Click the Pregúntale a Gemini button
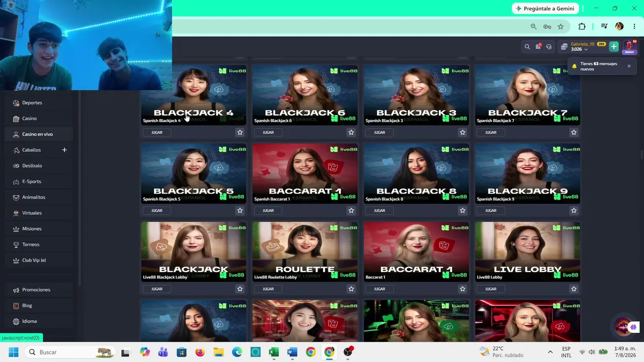644x362 pixels. (545, 9)
